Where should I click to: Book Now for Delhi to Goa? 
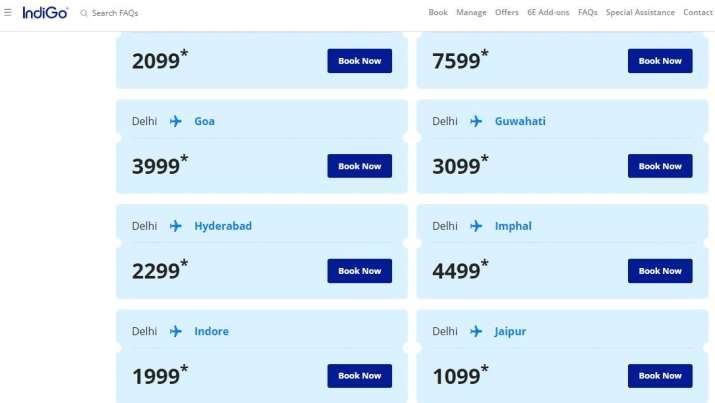pyautogui.click(x=359, y=166)
